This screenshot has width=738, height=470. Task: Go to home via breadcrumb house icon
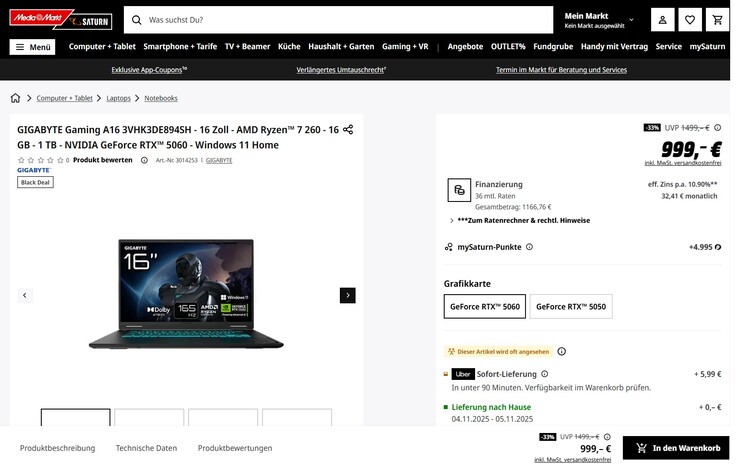[x=16, y=98]
